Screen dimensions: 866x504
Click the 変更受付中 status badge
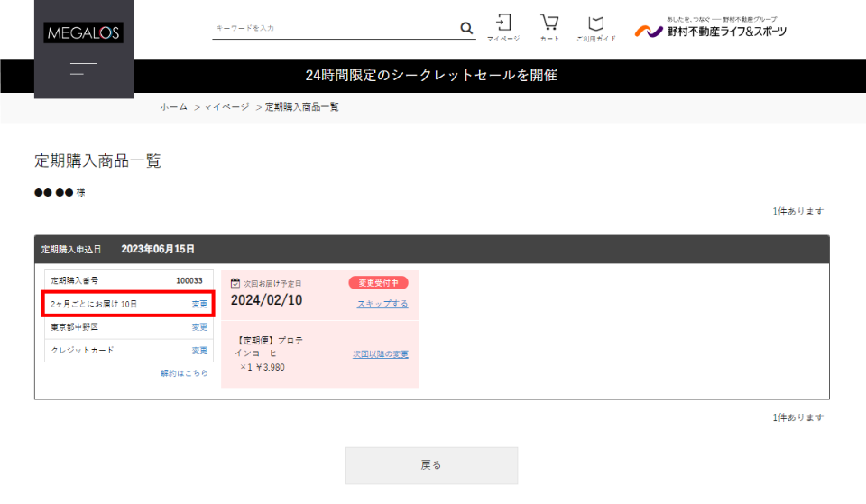[x=378, y=283]
